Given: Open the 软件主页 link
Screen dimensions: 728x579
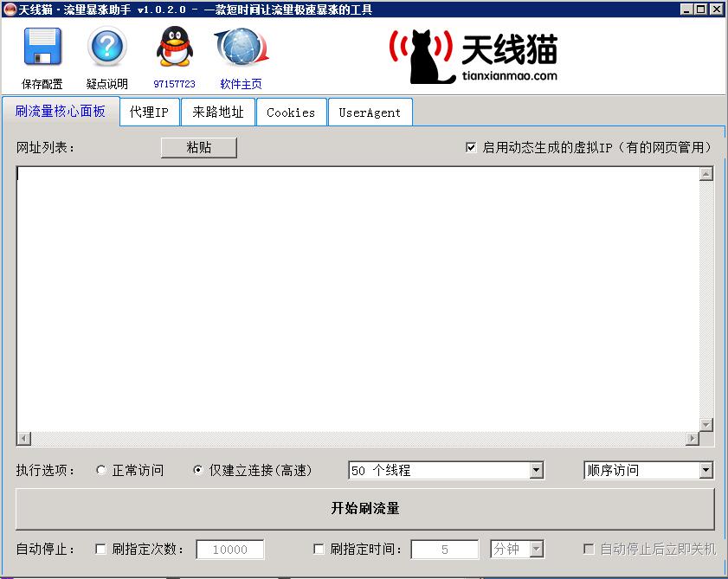Looking at the screenshot, I should [x=241, y=84].
